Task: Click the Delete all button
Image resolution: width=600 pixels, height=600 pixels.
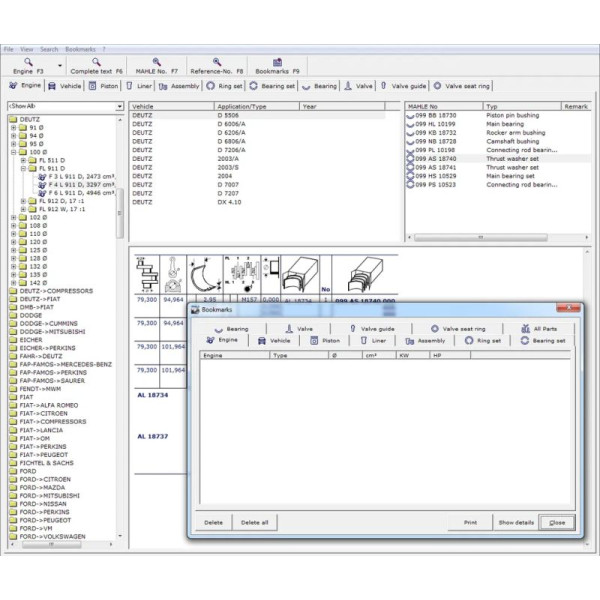Action: (255, 522)
